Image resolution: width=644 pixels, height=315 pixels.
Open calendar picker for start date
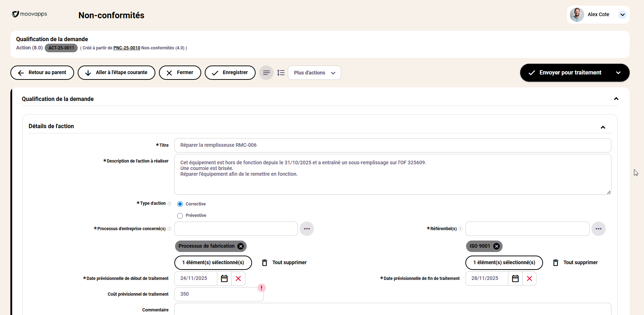(224, 278)
